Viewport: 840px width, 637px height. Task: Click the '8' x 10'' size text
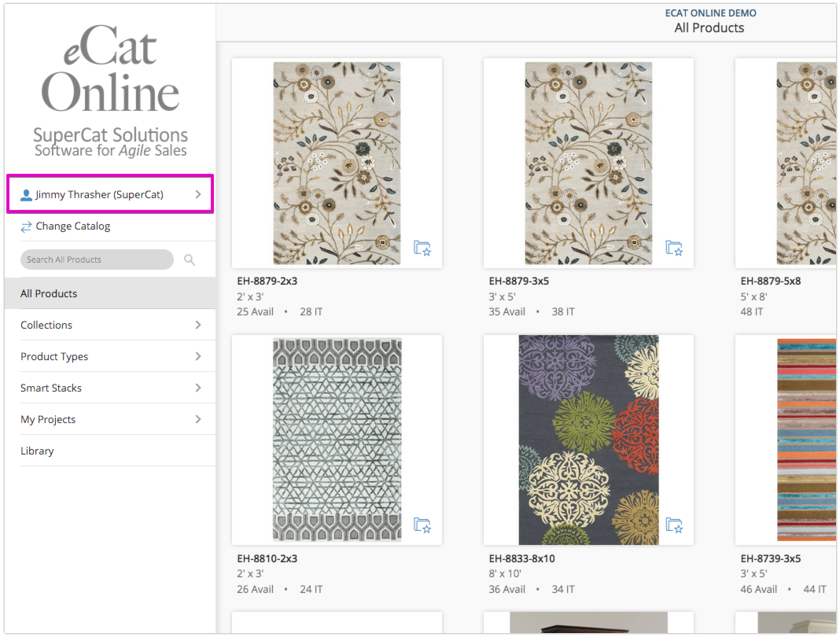tap(505, 574)
